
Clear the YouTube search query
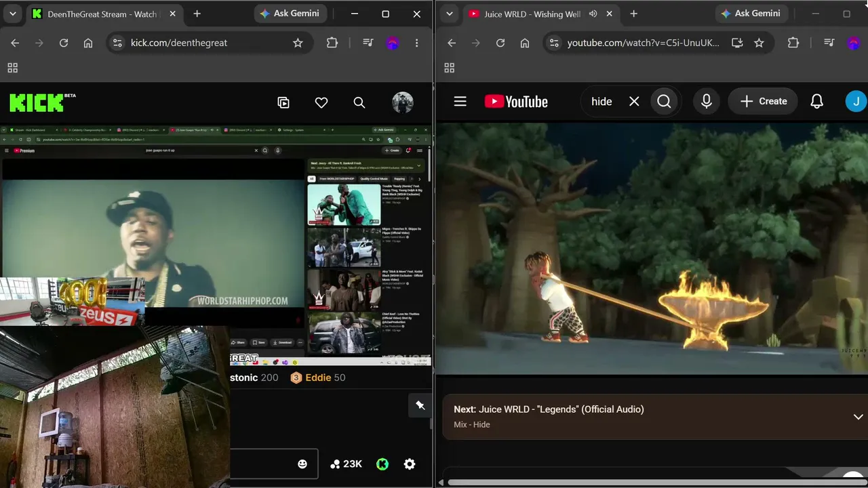point(634,102)
